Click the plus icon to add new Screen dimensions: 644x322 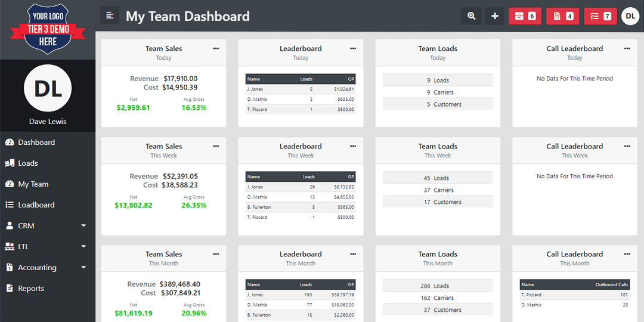[495, 16]
